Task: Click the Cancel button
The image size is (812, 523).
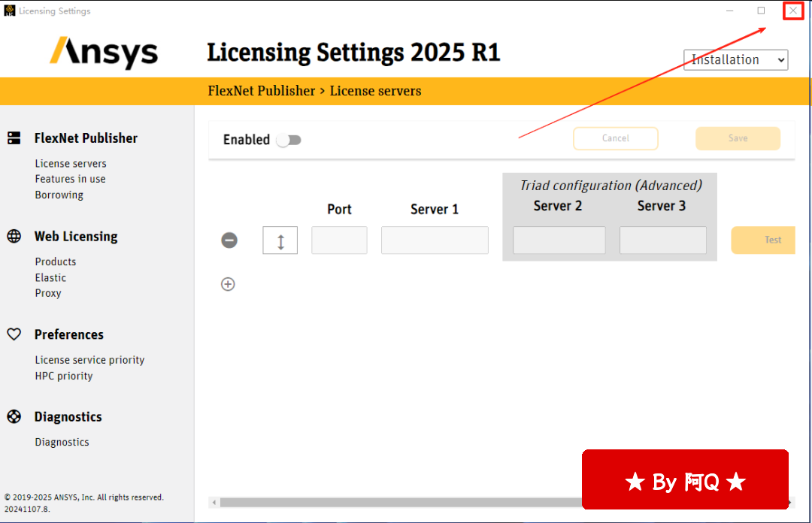Action: (x=616, y=139)
